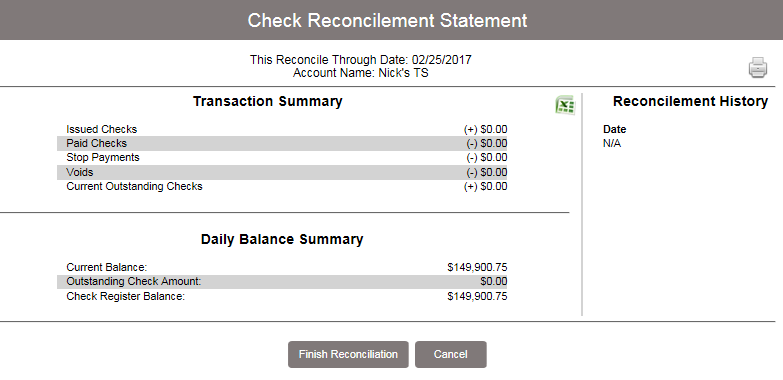783x380 pixels.
Task: Click the Transaction Summary heading
Action: (268, 101)
